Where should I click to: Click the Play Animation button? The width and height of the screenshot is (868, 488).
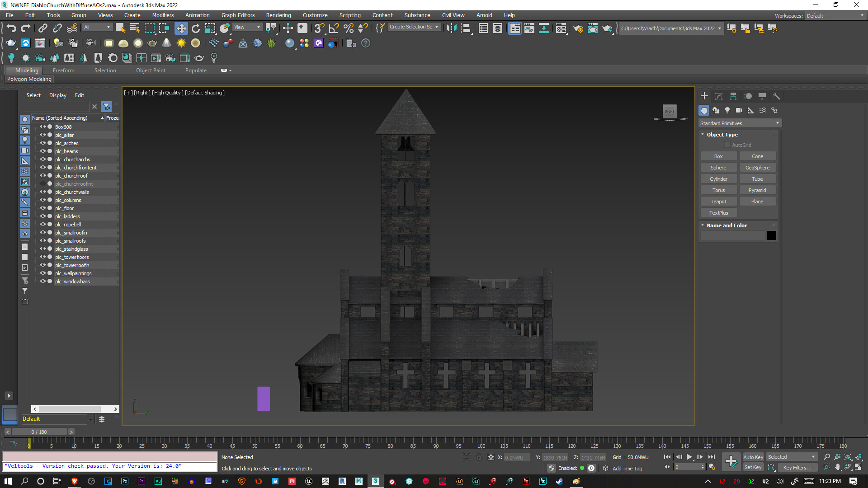coord(689,457)
